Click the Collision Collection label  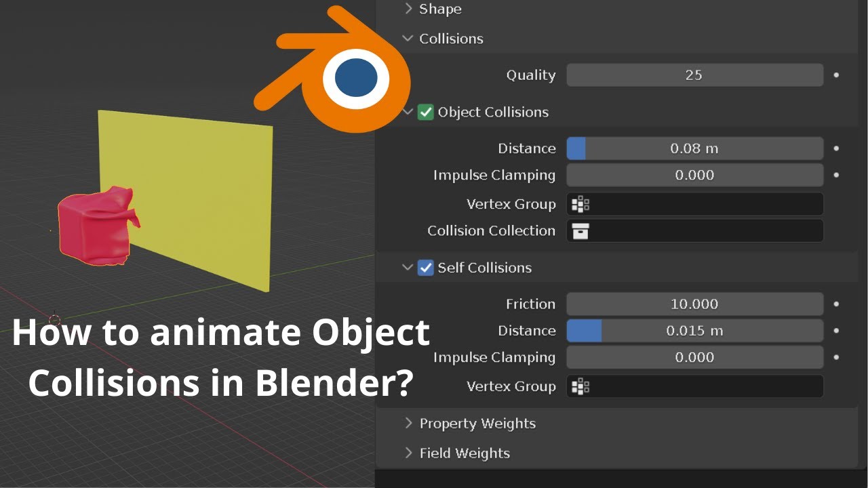coord(491,230)
